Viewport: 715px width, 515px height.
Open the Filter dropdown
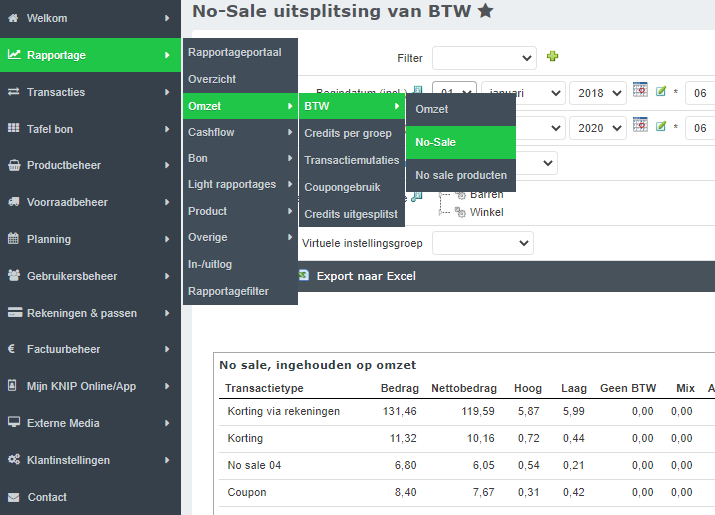(483, 58)
